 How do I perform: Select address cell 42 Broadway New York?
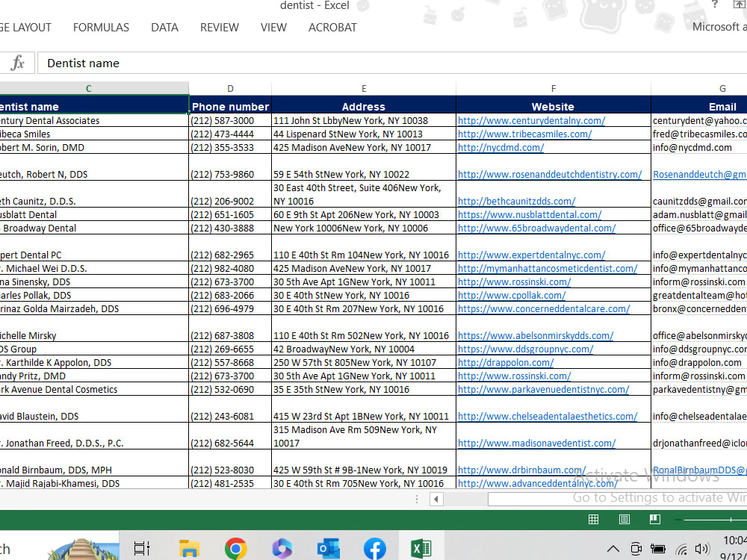point(364,349)
